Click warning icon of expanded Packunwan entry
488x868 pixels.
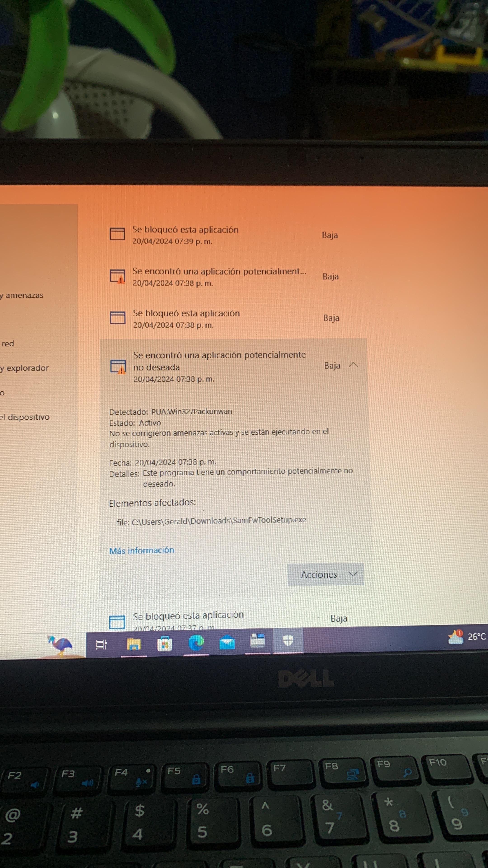(x=118, y=366)
